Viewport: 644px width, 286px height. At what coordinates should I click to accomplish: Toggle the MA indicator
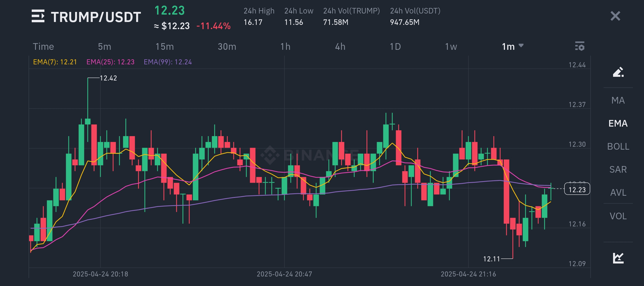tap(618, 100)
